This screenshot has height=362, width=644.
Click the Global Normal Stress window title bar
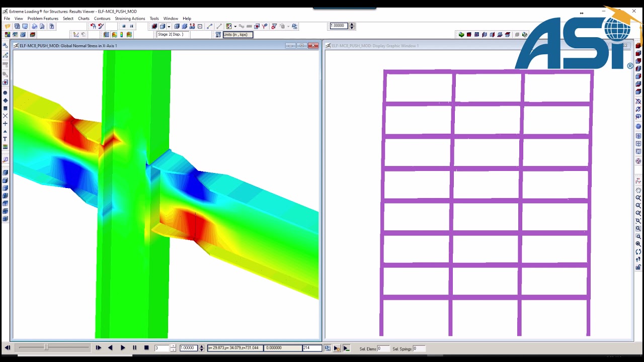[166, 46]
